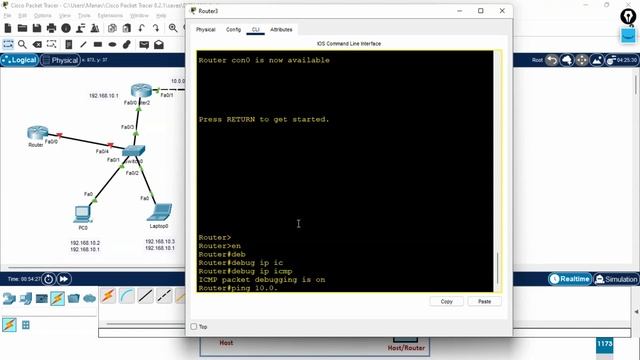The height and width of the screenshot is (360, 640).
Task: Open a file using the folder icon
Action: pyautogui.click(x=22, y=28)
